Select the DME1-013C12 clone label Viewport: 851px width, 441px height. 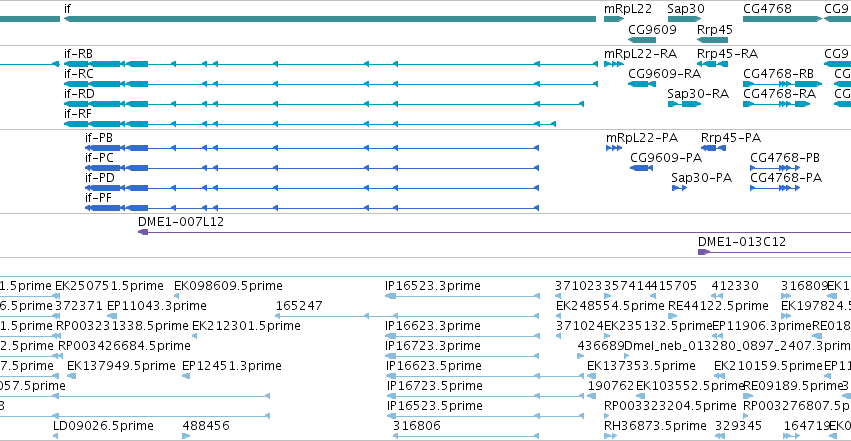point(741,242)
